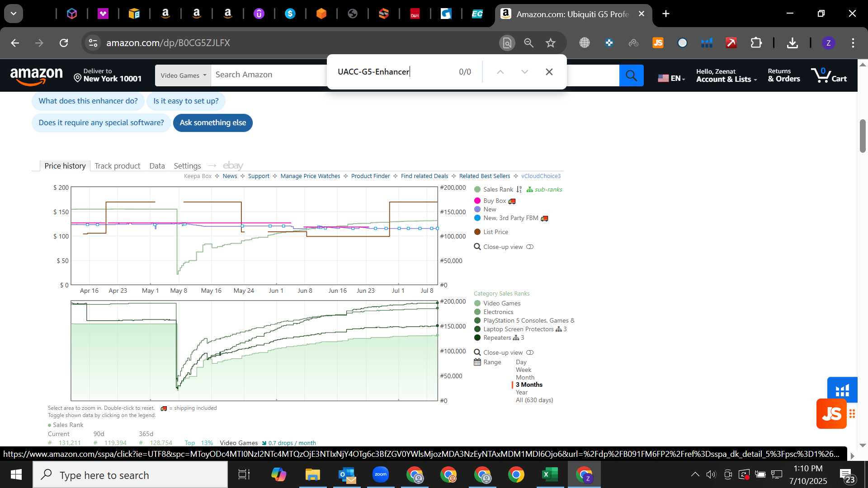Screen dimensions: 868x488
Task: Toggle lower Close-up view switch
Action: (x=530, y=353)
